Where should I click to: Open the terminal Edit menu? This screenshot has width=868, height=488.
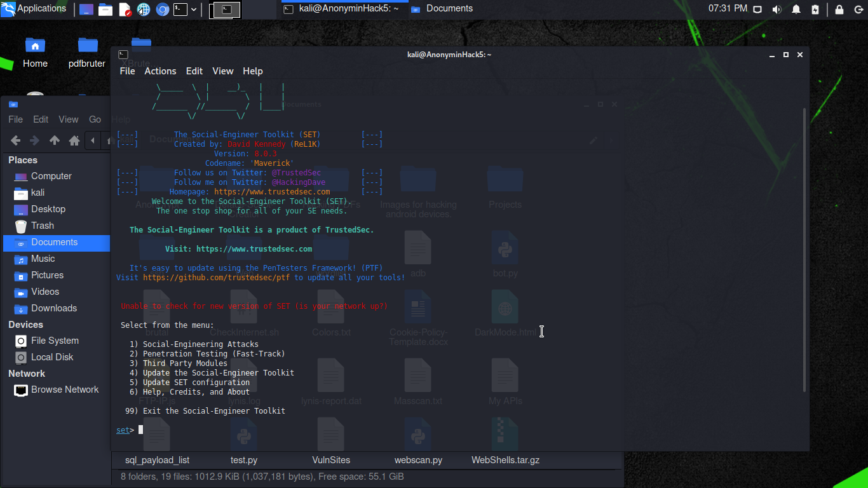pyautogui.click(x=194, y=71)
